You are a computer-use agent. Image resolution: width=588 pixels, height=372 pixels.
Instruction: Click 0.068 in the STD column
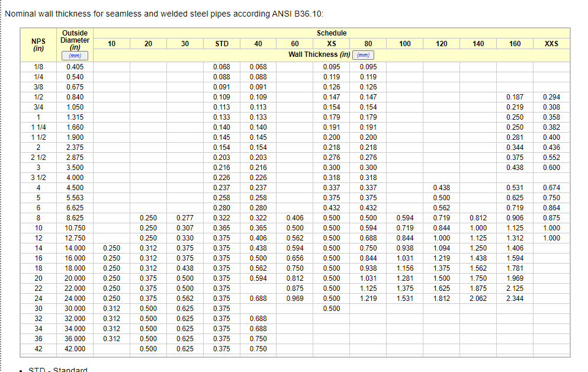coord(221,67)
